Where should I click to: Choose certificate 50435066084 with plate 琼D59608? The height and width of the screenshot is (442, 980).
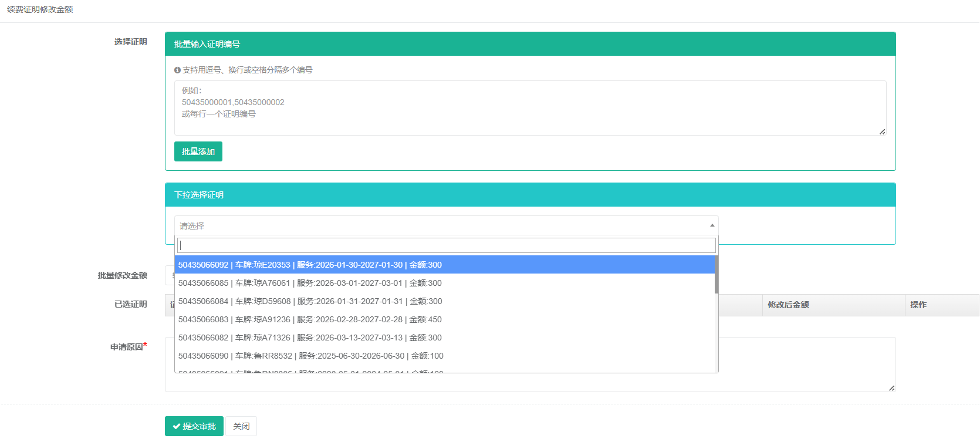tap(310, 301)
